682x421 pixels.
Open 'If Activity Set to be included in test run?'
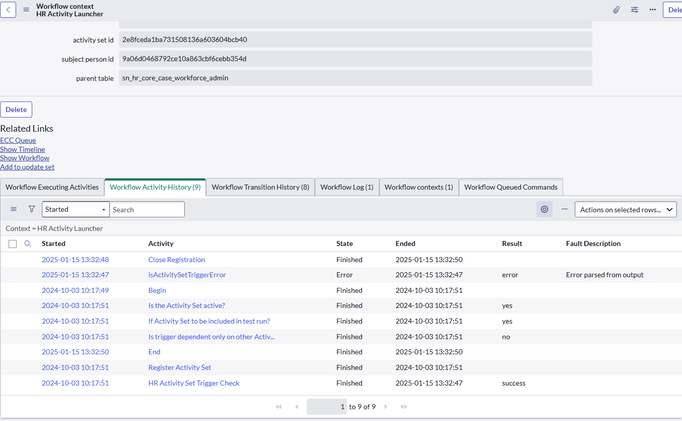point(209,321)
